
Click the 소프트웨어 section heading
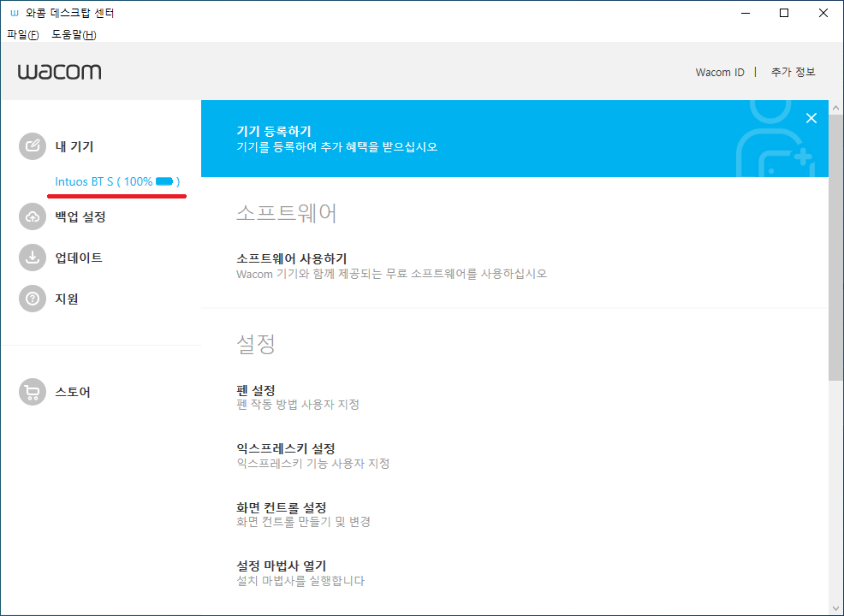[x=287, y=213]
